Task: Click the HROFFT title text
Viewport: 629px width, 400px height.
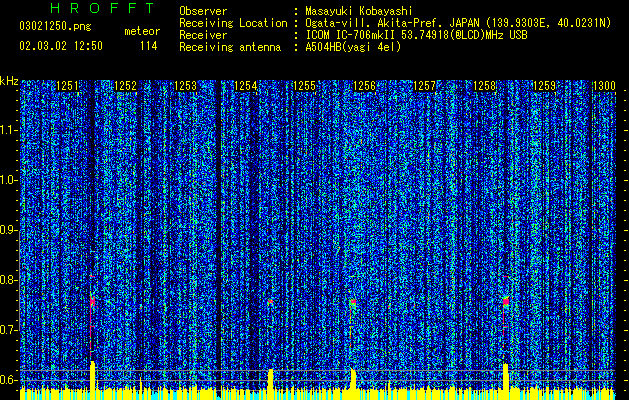Action: [x=102, y=8]
